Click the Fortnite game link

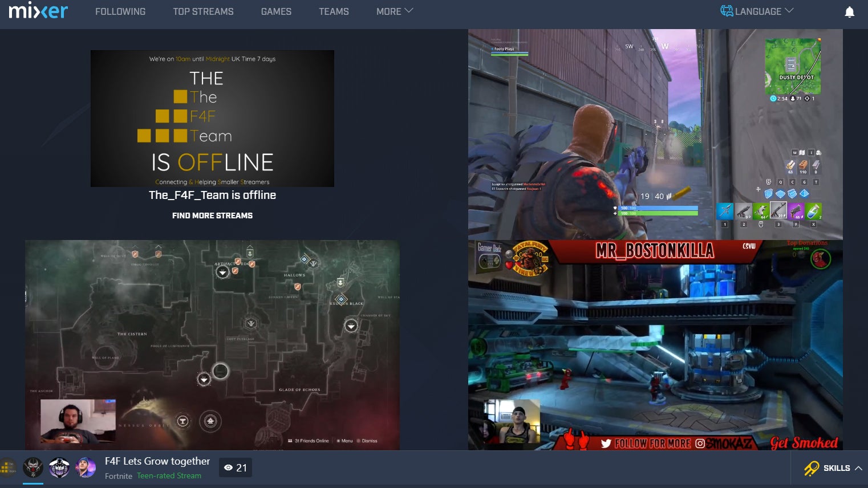[119, 476]
